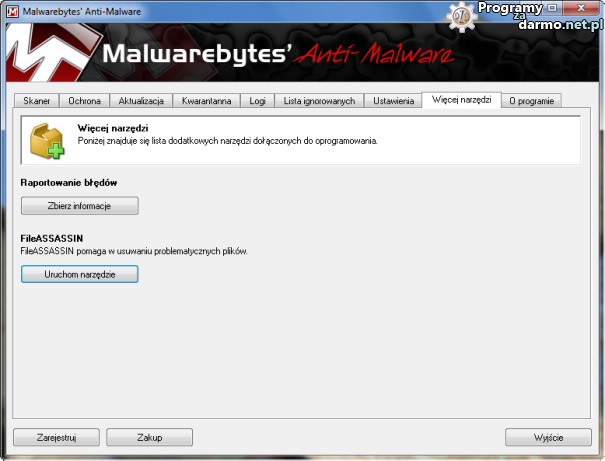This screenshot has height=461, width=605.
Task: Switch to the O programie tab
Action: [x=532, y=101]
